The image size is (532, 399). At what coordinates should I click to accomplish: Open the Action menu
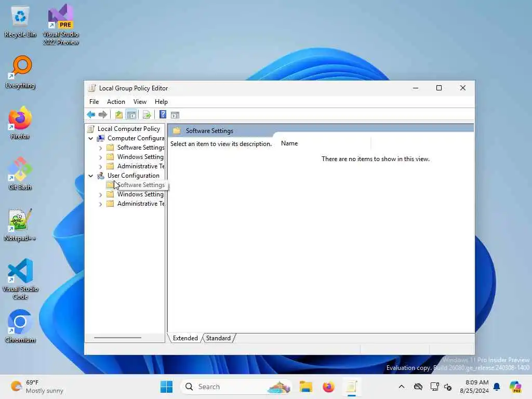[116, 102]
